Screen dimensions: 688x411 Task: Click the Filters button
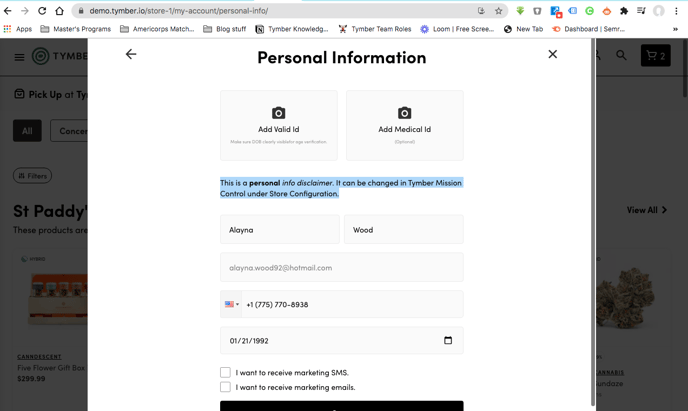[32, 176]
